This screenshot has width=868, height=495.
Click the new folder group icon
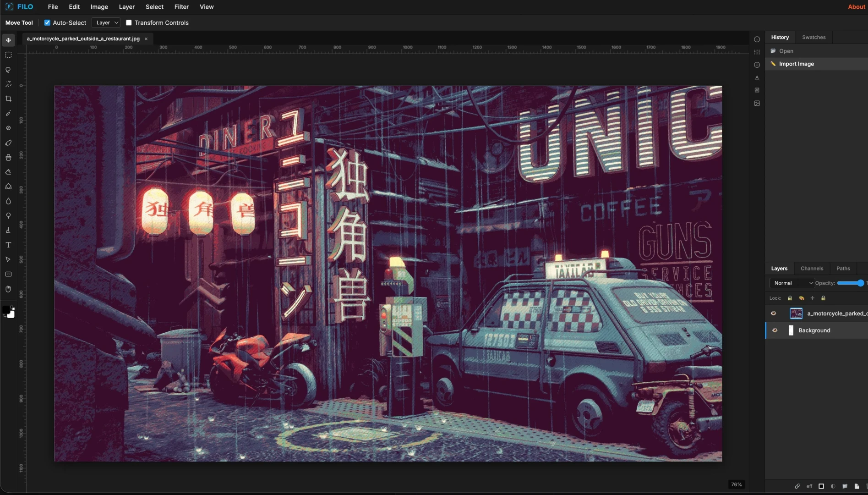point(845,486)
